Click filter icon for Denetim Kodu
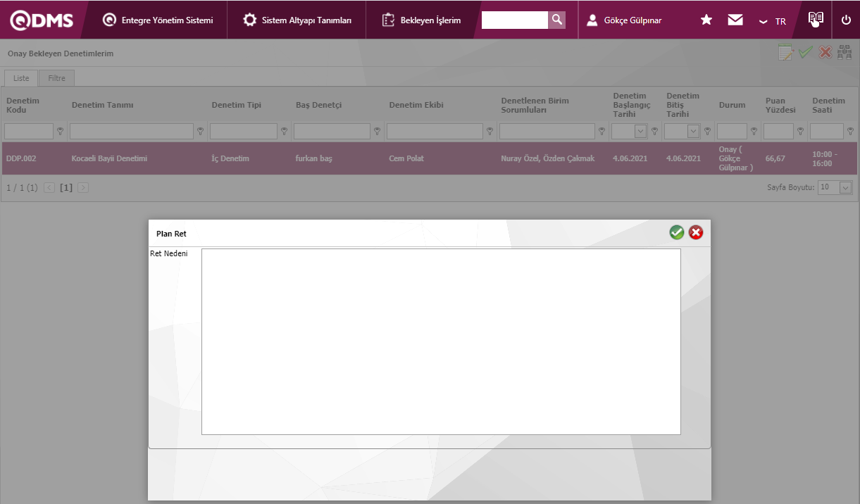The width and height of the screenshot is (860, 504). (x=60, y=131)
